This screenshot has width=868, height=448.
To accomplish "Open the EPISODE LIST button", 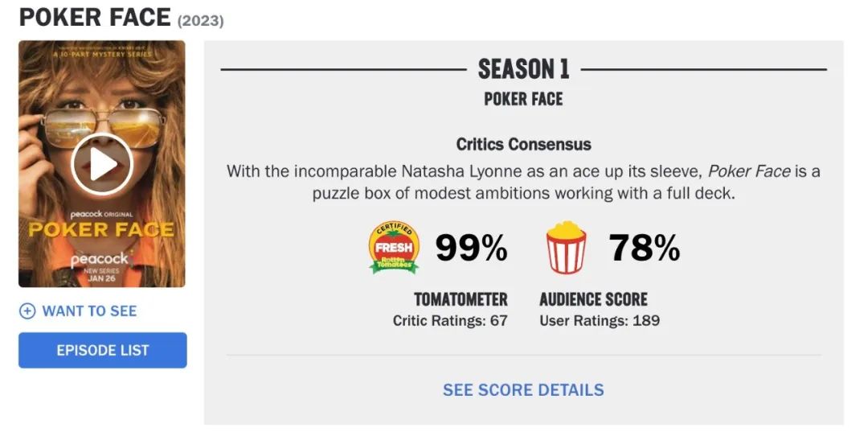I will (x=103, y=351).
